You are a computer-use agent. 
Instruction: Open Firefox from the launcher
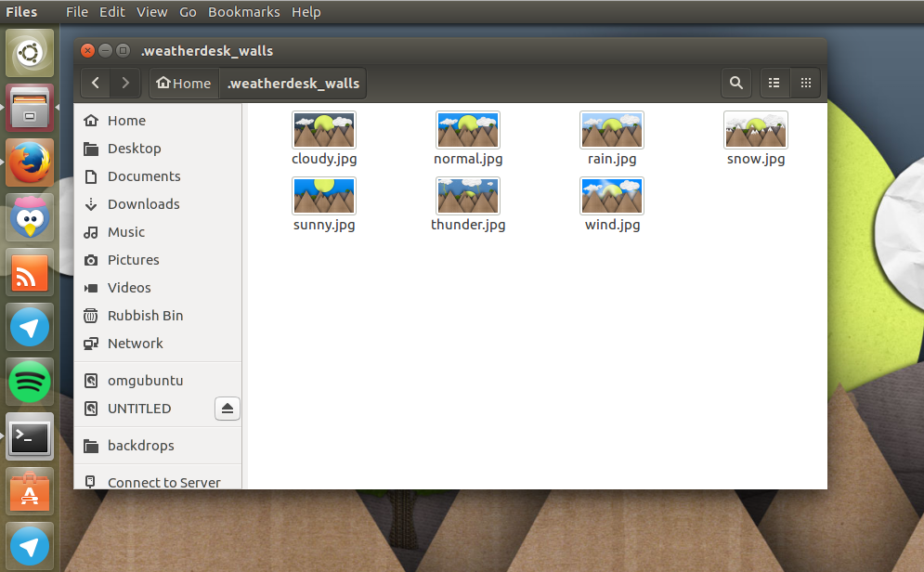(29, 163)
